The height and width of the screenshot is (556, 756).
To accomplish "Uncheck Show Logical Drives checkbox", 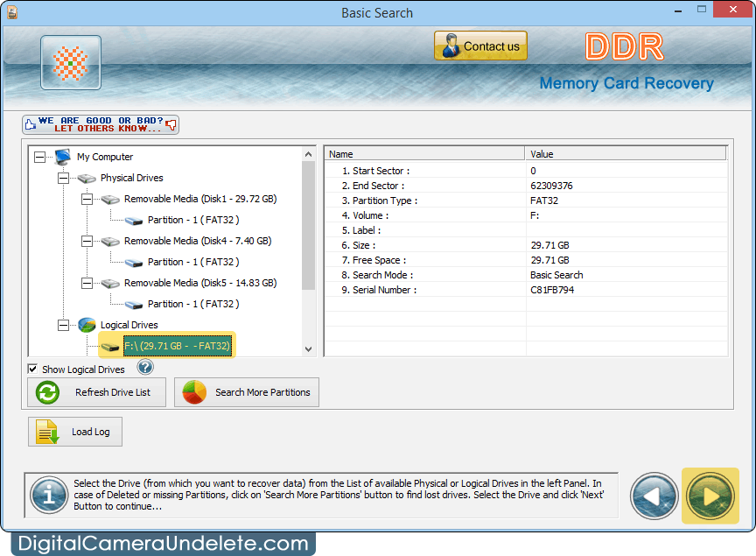I will [x=32, y=369].
